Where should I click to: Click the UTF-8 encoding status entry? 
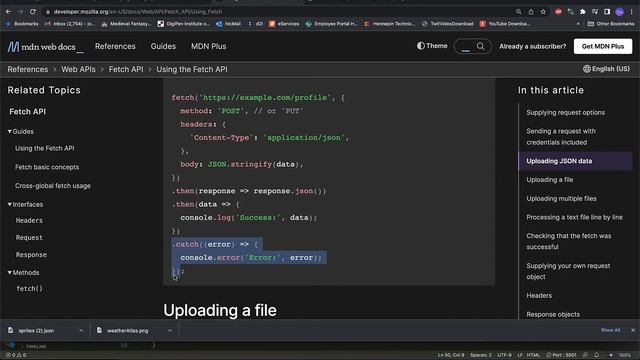click(504, 355)
